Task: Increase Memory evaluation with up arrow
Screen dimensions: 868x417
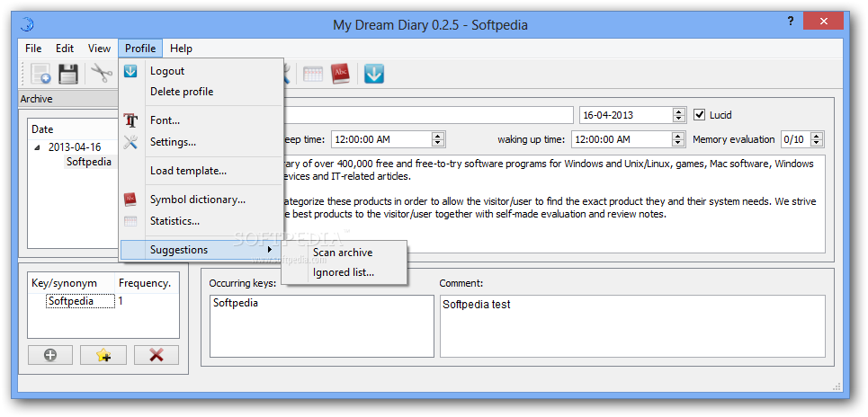Action: click(817, 136)
